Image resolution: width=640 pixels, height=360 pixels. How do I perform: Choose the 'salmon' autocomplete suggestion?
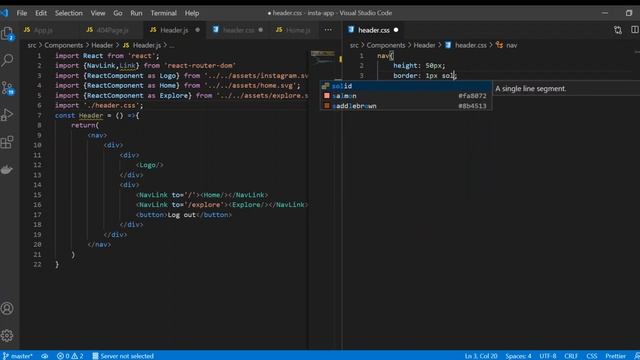pos(406,96)
